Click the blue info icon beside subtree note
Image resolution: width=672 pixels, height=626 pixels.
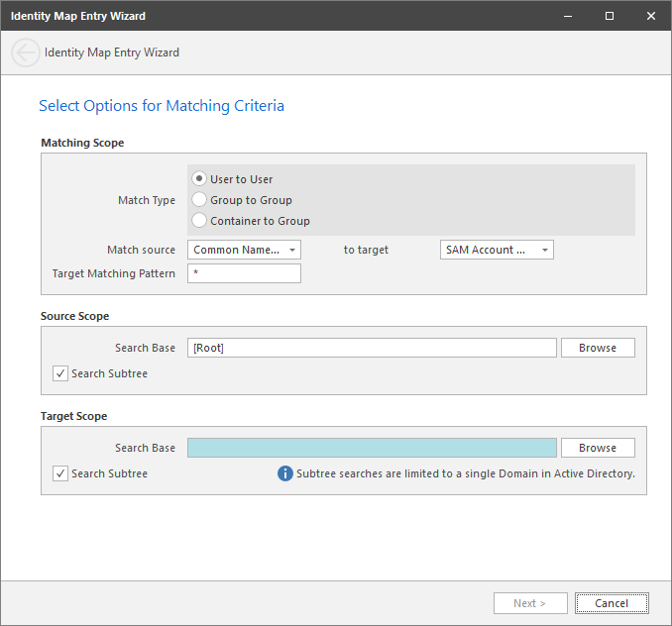(x=285, y=473)
